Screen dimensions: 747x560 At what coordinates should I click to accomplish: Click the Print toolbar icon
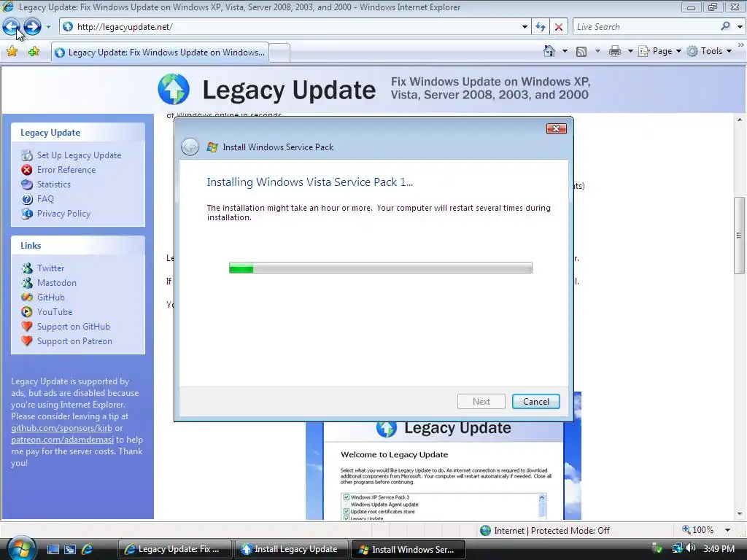point(615,51)
